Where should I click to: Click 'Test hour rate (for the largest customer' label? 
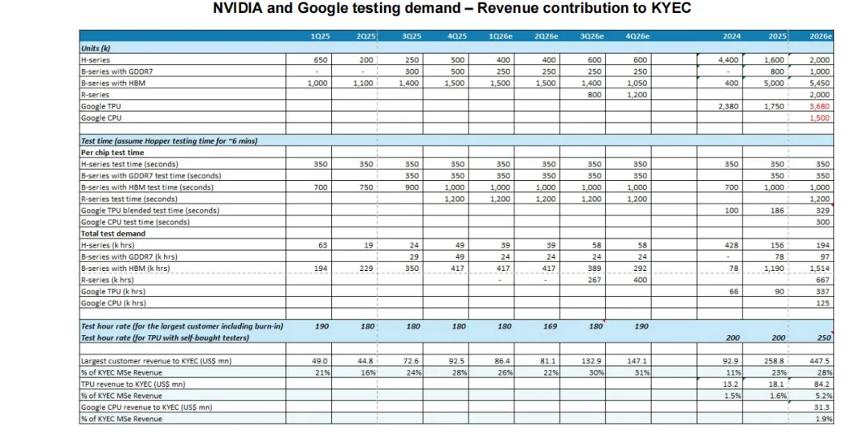182,326
